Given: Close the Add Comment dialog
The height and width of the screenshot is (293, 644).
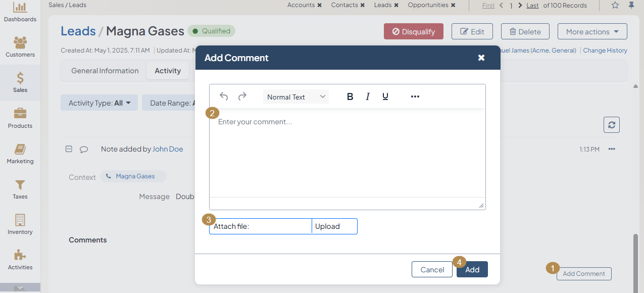Looking at the screenshot, I should [x=481, y=58].
